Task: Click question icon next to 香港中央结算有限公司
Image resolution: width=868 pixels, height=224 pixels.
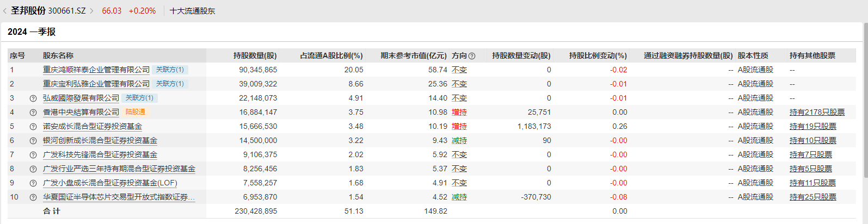Action: click(33, 113)
